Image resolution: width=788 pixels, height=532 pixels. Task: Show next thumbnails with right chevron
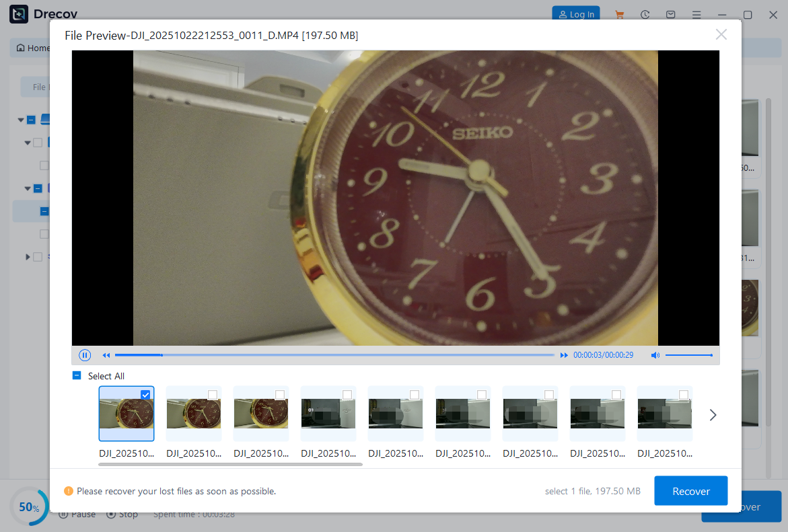(x=713, y=415)
